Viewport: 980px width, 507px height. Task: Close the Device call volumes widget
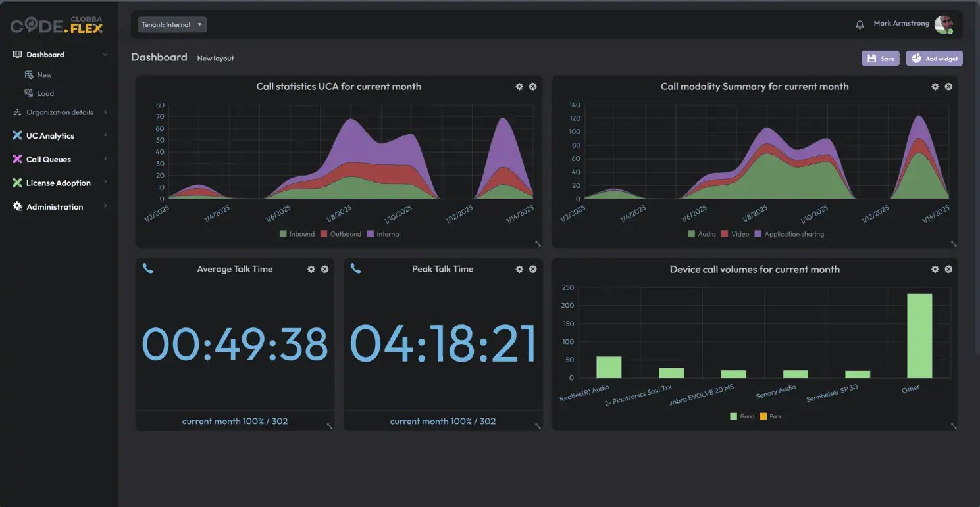pos(948,269)
